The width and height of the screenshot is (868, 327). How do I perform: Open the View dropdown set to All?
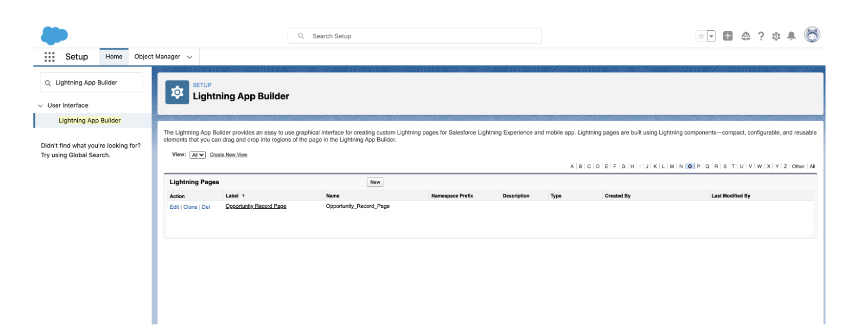[x=198, y=155]
